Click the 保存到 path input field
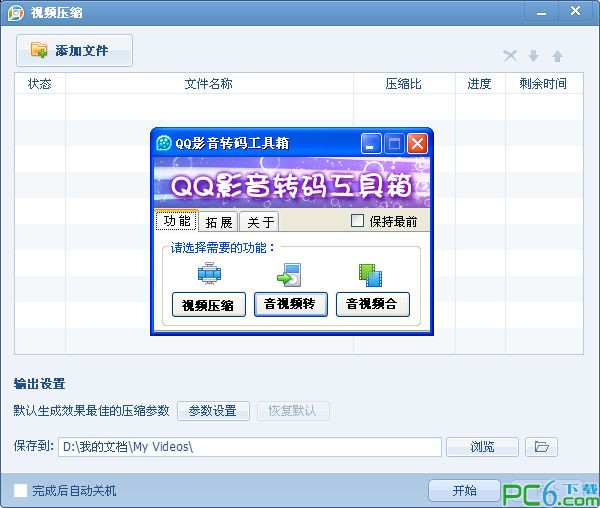The width and height of the screenshot is (600, 508). coord(250,447)
